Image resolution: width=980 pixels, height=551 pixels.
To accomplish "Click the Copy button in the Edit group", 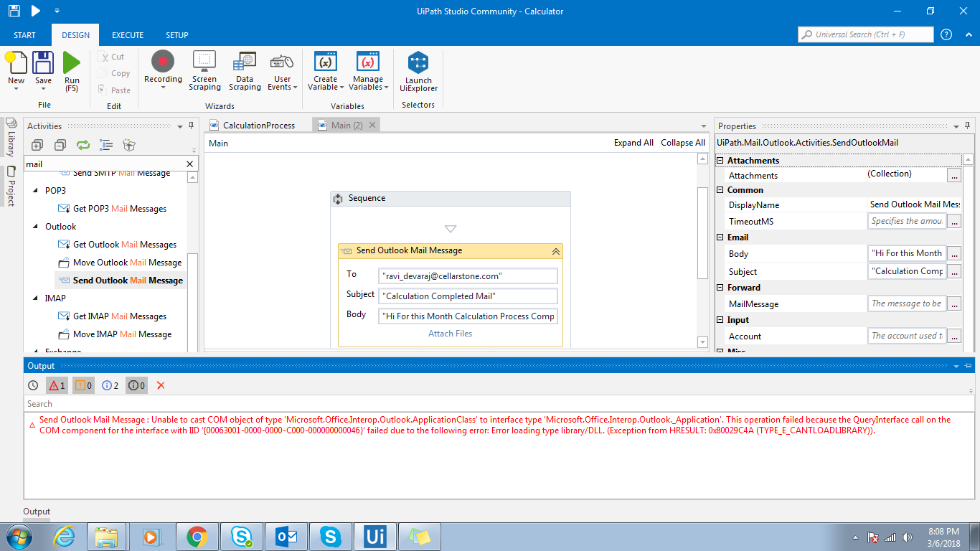I will point(115,73).
